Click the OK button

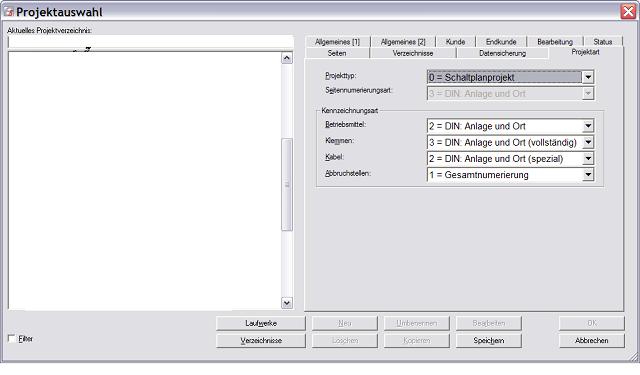coord(592,323)
